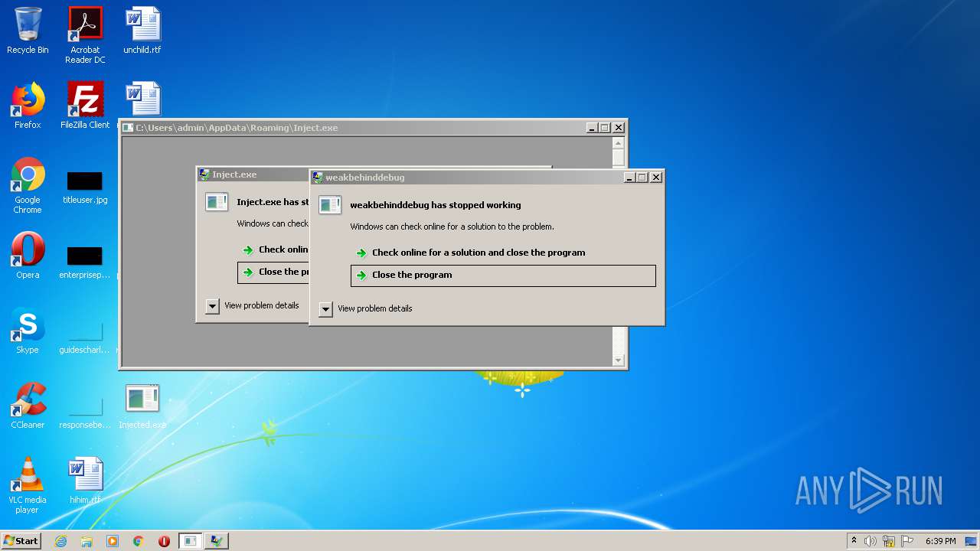The height and width of the screenshot is (551, 980).
Task: Open VLC media player shortcut
Action: [28, 485]
